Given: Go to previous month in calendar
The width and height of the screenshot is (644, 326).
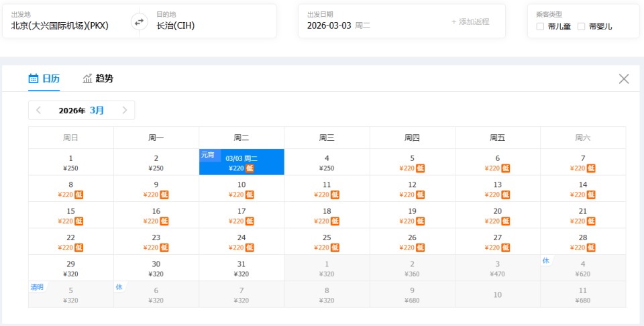Looking at the screenshot, I should pos(39,110).
